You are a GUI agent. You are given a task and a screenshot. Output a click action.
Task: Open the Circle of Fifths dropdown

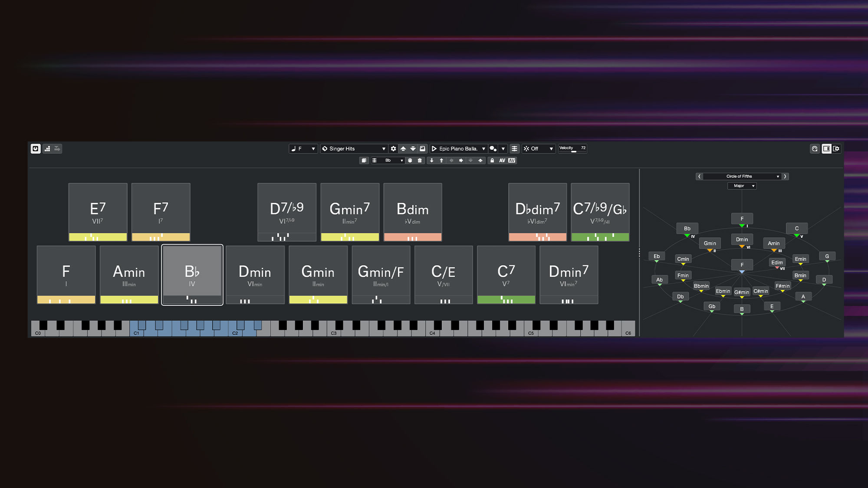click(x=742, y=177)
